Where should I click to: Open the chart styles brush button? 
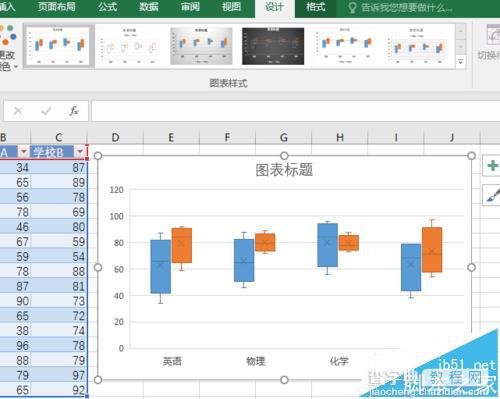tap(492, 195)
